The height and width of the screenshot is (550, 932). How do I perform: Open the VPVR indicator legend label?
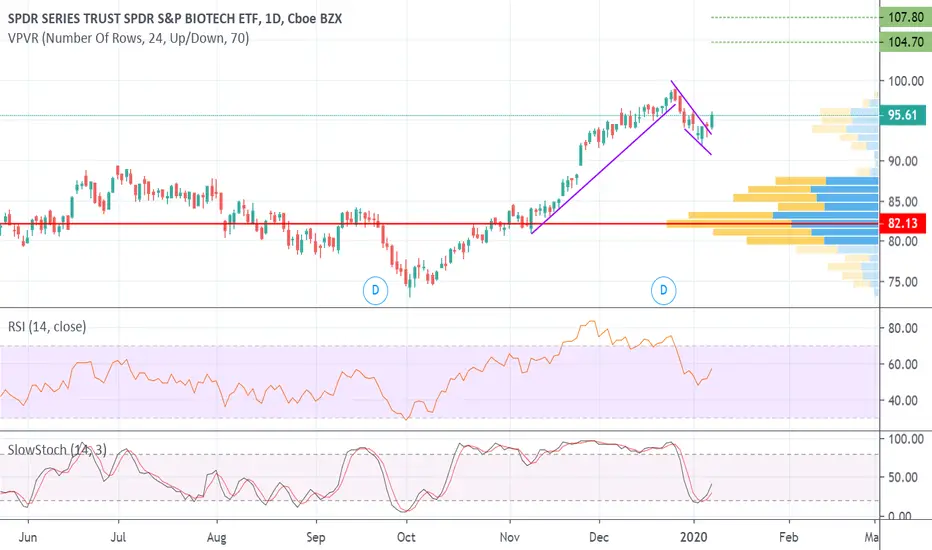(x=128, y=39)
